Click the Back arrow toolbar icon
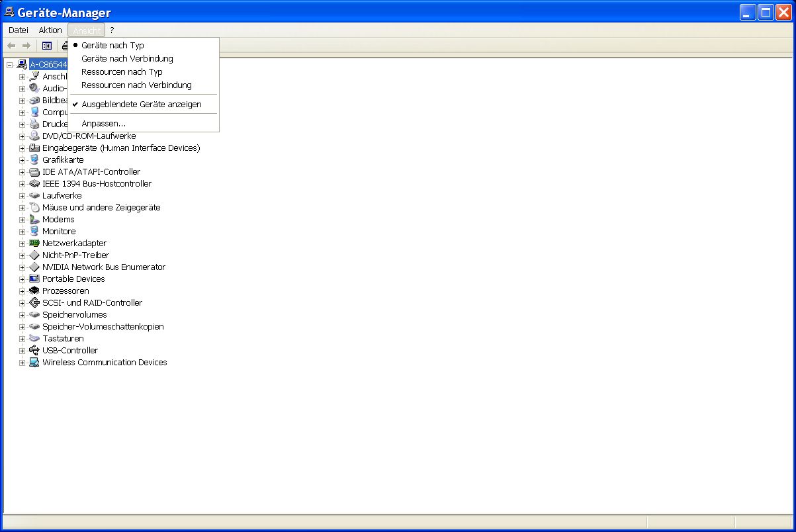Image resolution: width=796 pixels, height=532 pixels. (x=11, y=46)
